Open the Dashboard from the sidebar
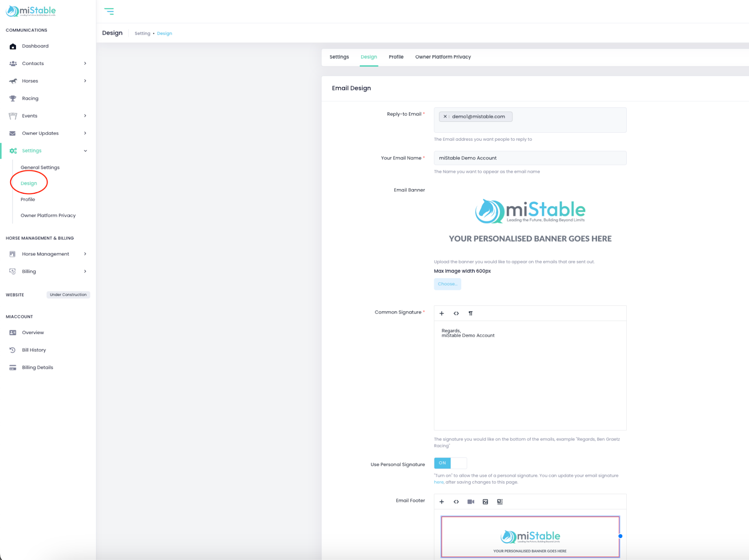This screenshot has width=749, height=560. click(35, 46)
